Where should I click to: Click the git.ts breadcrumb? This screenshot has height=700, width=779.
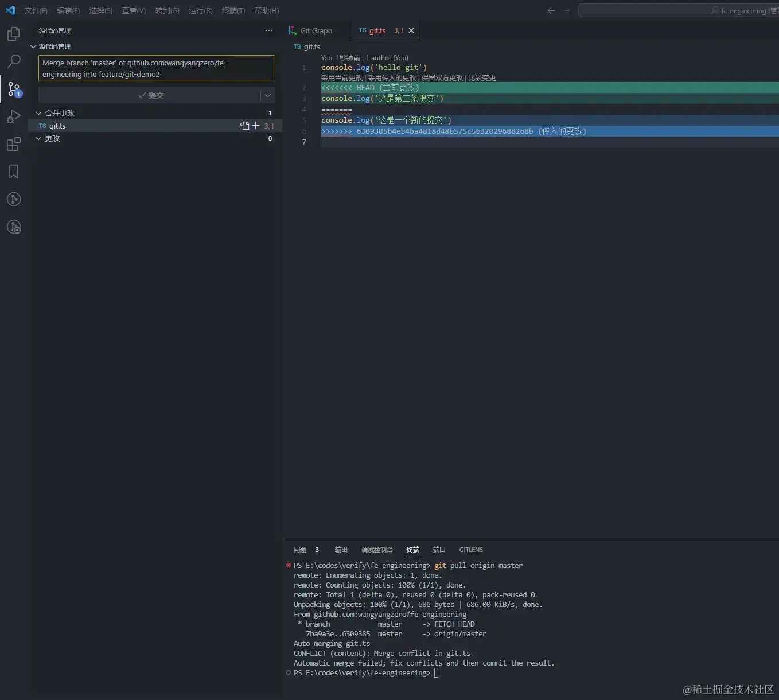(307, 46)
